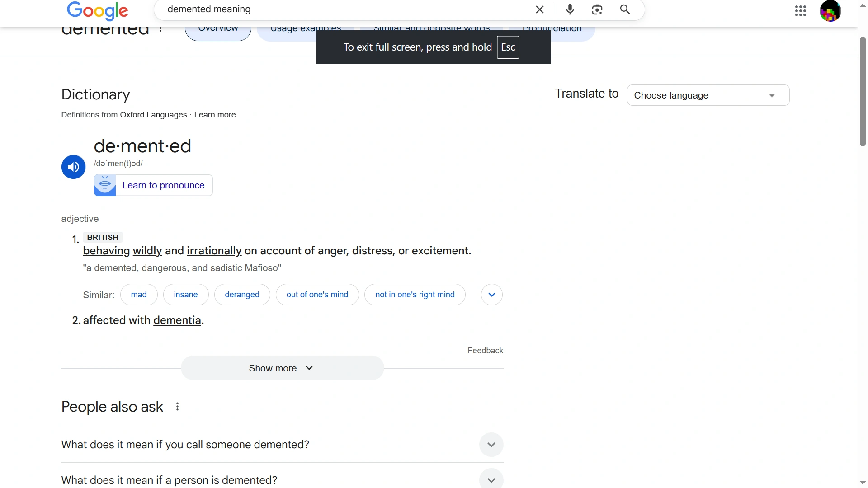Click the voice search microphone icon

(570, 9)
